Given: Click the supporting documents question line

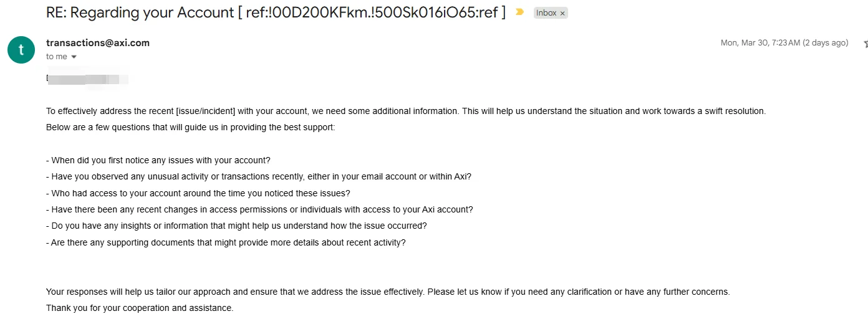Looking at the screenshot, I should [x=226, y=242].
